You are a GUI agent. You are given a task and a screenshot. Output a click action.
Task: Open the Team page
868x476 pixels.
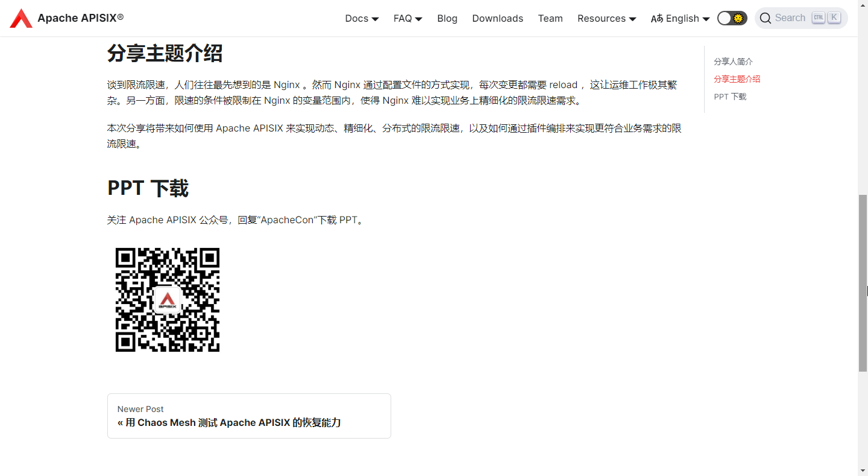click(x=550, y=19)
